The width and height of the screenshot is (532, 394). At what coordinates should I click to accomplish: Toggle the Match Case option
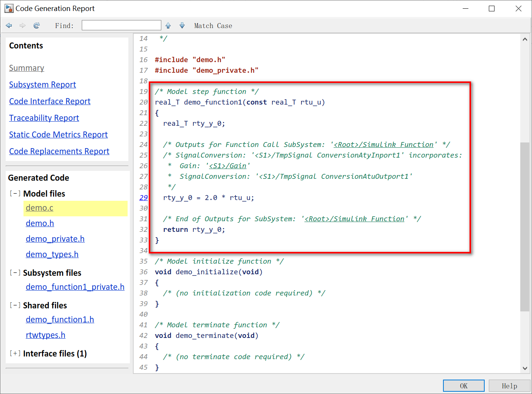click(213, 25)
